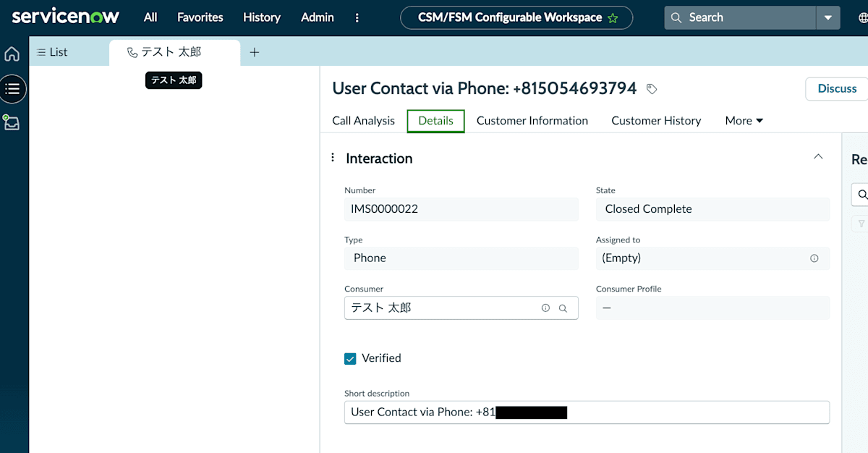
Task: Click the Assigned to (Empty) field
Action: tap(712, 258)
